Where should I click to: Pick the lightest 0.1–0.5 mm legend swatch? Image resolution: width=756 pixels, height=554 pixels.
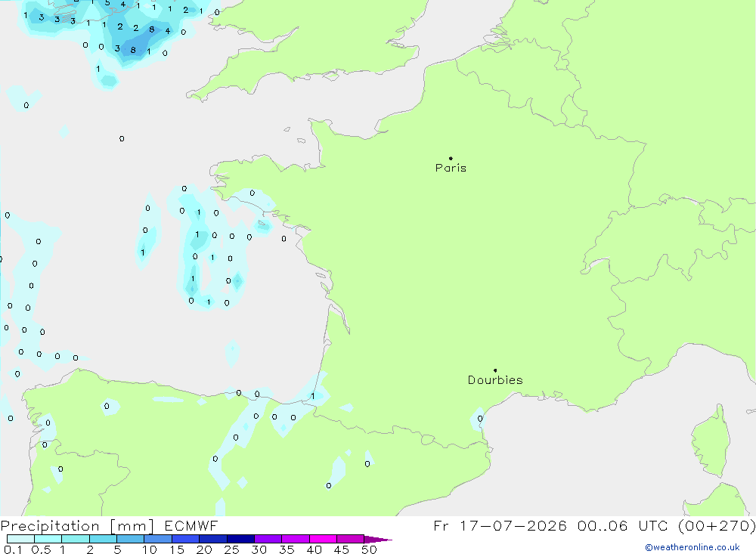tap(20, 539)
